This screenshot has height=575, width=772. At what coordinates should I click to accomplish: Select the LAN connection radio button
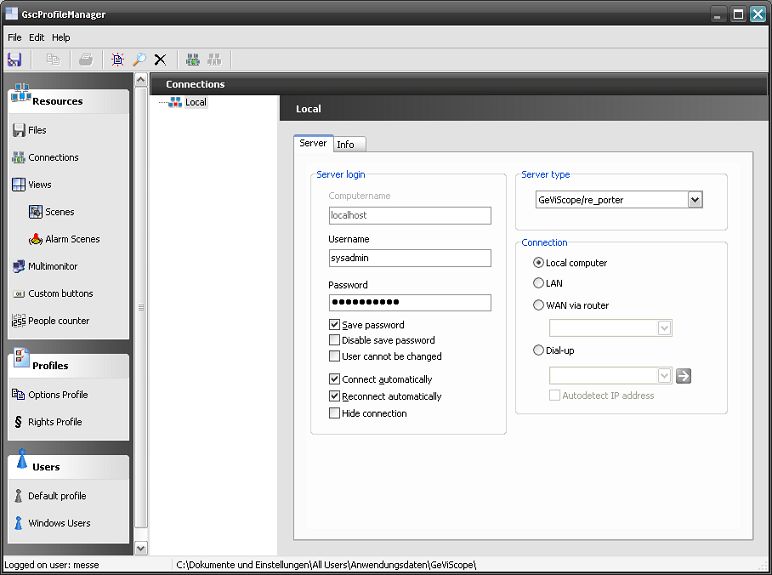coord(539,284)
